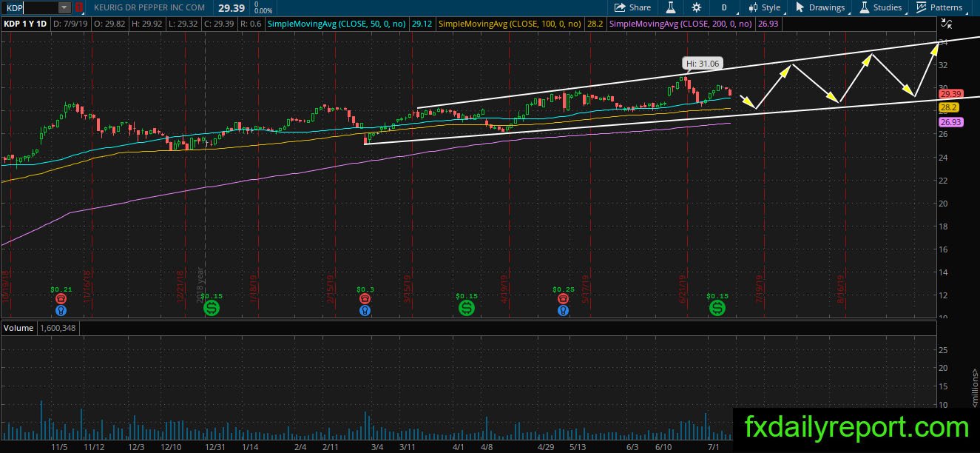Click the lightbulb icon under $0.3 earnings
Screen dimensions: 980x453
pyautogui.click(x=365, y=310)
